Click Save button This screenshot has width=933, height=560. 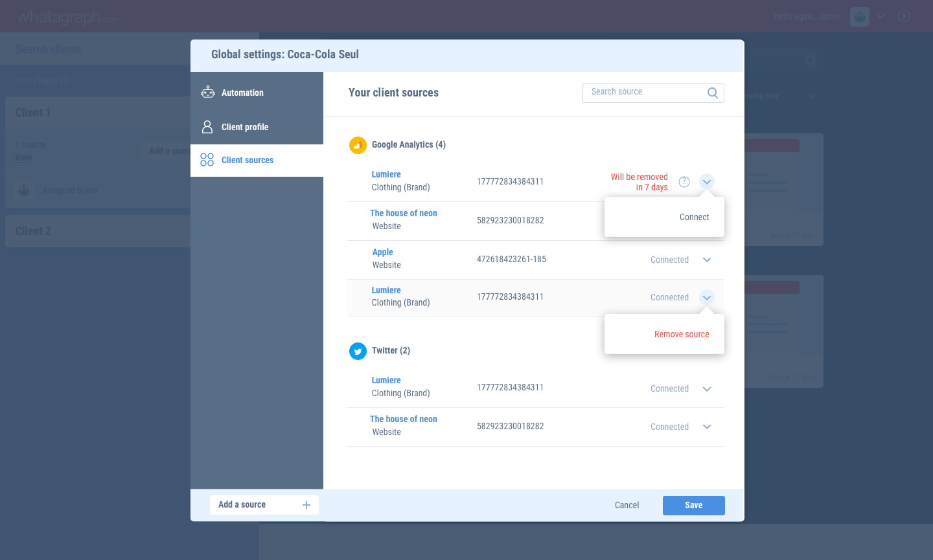point(694,506)
